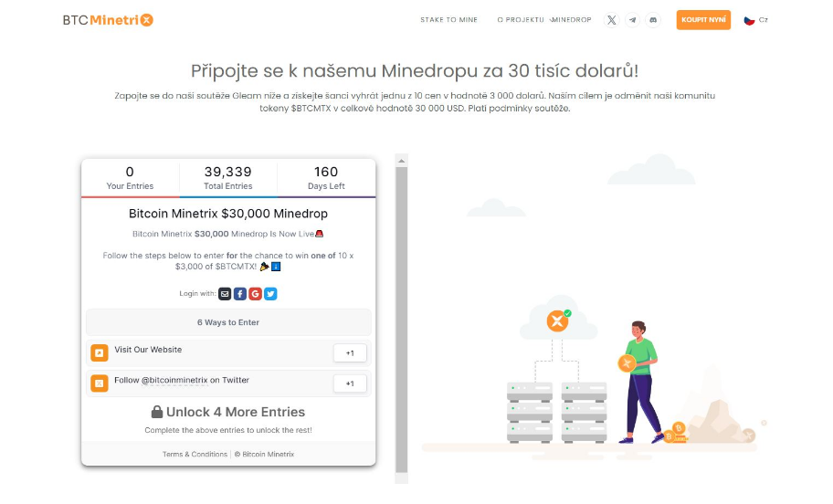Viewport: 833px width, 504px height.
Task: Log in with email envelope icon
Action: (x=225, y=294)
